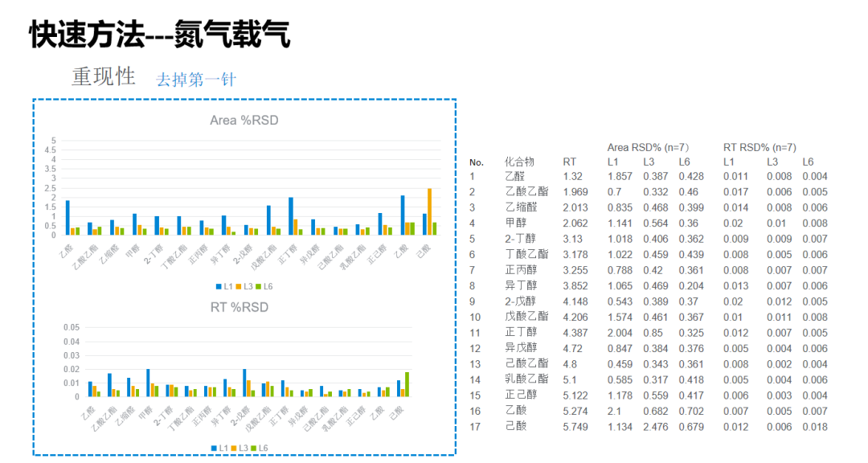Click the blue 乙醛 bar in Area %RSD chart
Viewport: 868px width, 463px height.
click(68, 218)
